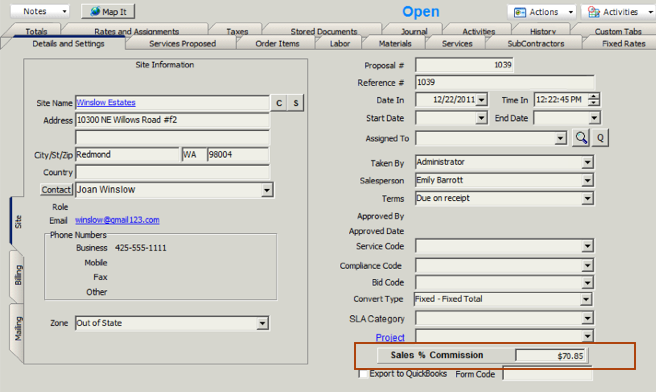Open the Notes dropdown button

(x=40, y=11)
